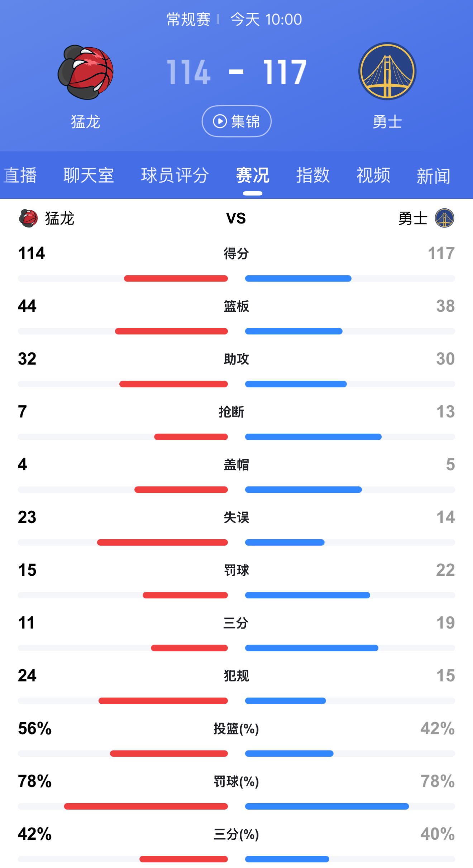The height and width of the screenshot is (868, 473).
Task: Switch to the 球员评分 tab
Action: coord(174,175)
